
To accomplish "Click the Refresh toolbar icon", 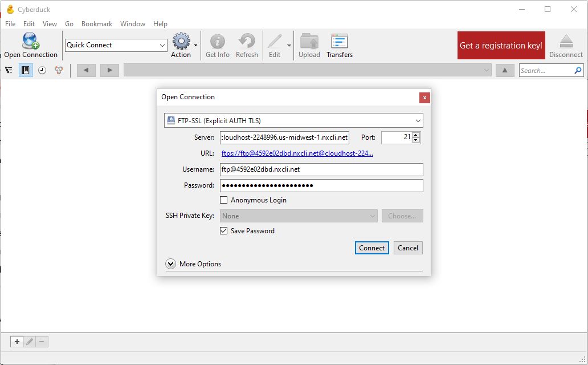I will coord(247,41).
